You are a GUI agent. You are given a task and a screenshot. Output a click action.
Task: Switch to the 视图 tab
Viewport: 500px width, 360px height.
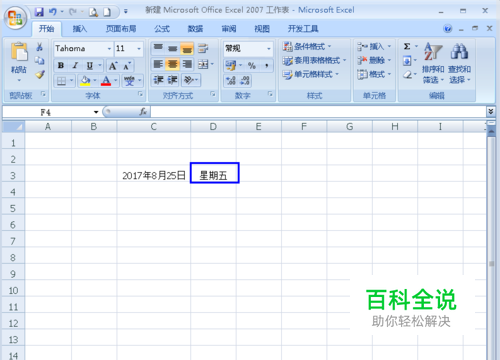[x=262, y=29]
